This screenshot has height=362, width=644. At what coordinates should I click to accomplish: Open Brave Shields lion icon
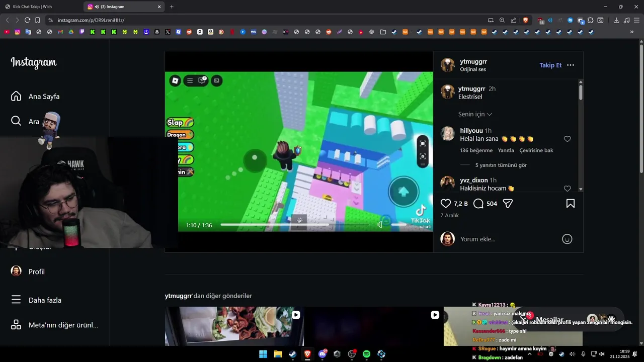(526, 20)
